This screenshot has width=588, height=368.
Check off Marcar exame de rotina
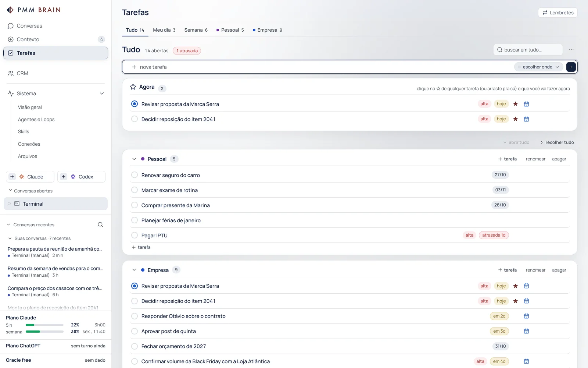(x=135, y=190)
